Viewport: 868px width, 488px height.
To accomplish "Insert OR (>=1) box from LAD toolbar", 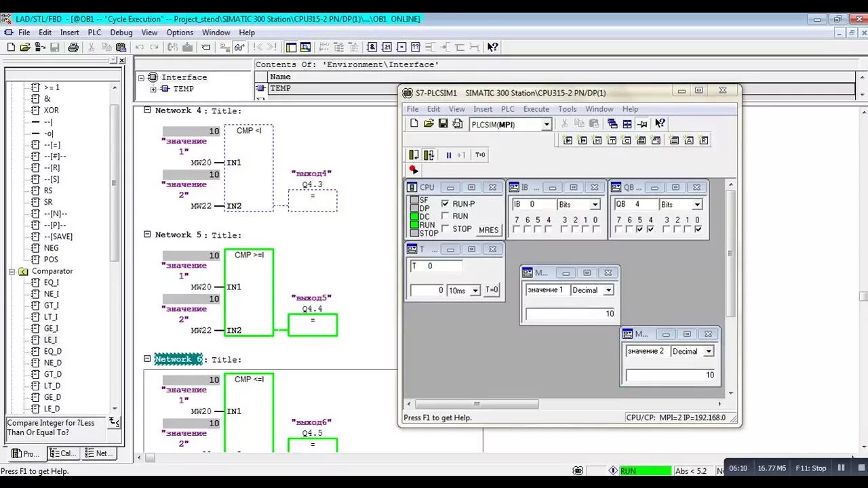I will [386, 47].
